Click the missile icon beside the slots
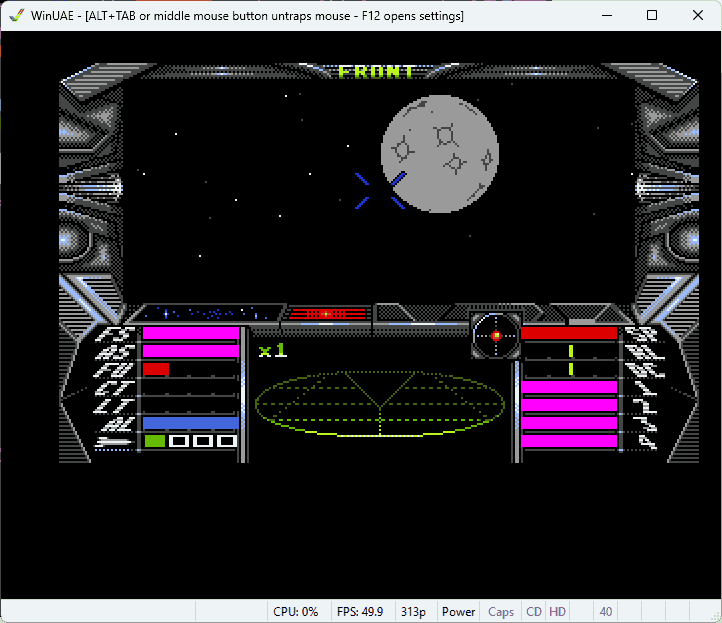This screenshot has width=722, height=623. coord(114,442)
